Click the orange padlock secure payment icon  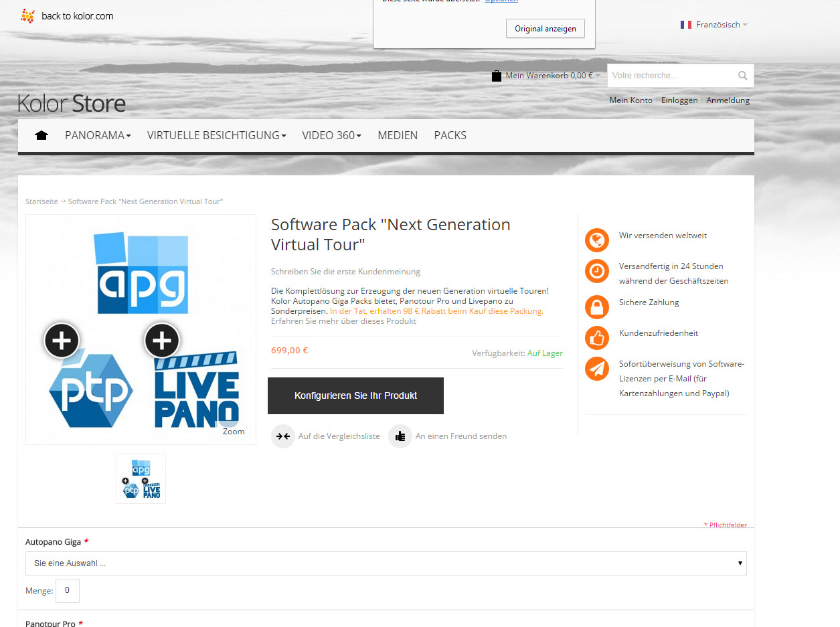point(596,306)
